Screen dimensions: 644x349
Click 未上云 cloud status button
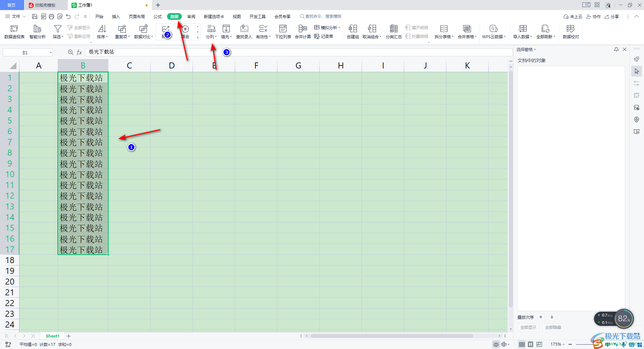click(x=573, y=16)
